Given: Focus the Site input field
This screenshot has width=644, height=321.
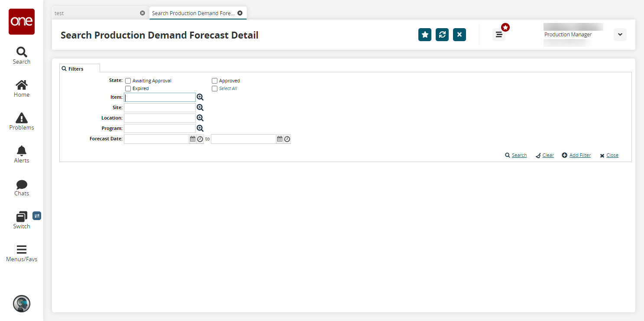Looking at the screenshot, I should click(x=160, y=107).
